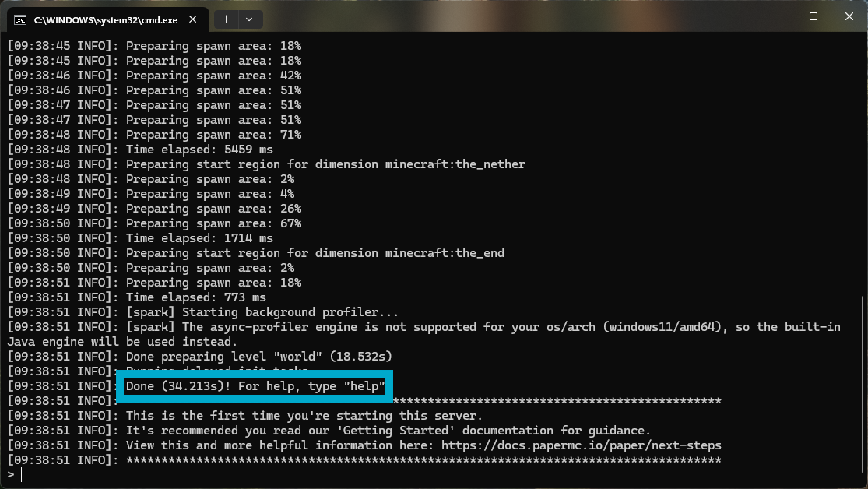Click the "Time elapsed: 773 ms" line
868x489 pixels.
[195, 297]
